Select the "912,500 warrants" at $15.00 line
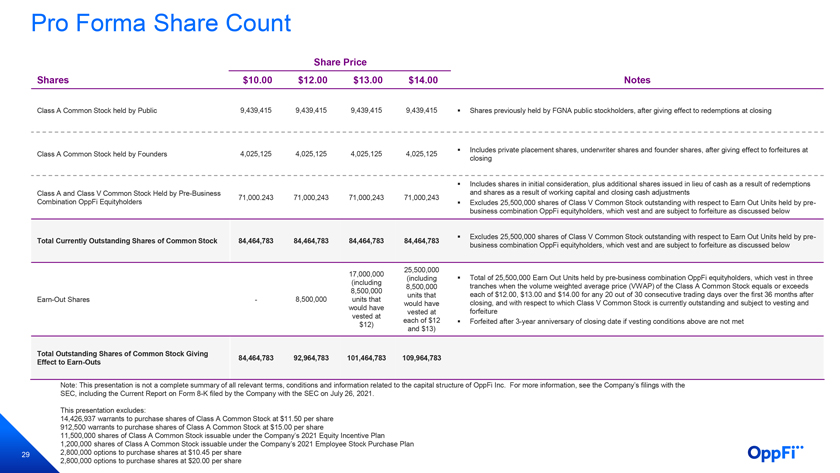The width and height of the screenshot is (840, 473). click(x=192, y=427)
